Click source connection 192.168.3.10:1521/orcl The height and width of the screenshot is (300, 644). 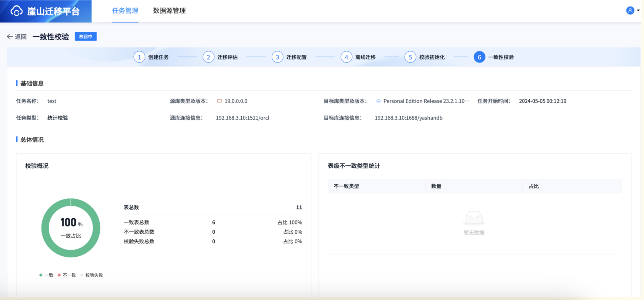click(x=243, y=118)
